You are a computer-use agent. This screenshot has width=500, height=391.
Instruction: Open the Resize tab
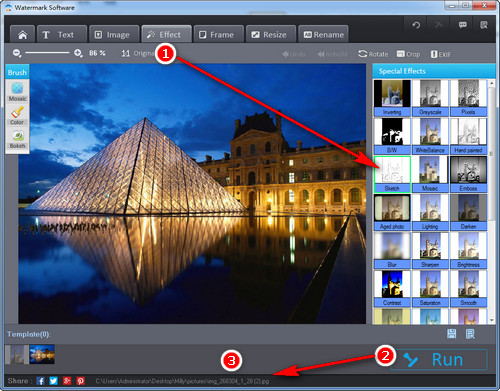click(271, 34)
